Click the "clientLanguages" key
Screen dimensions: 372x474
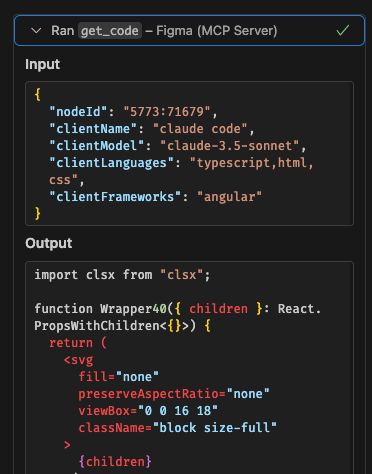[x=111, y=163]
